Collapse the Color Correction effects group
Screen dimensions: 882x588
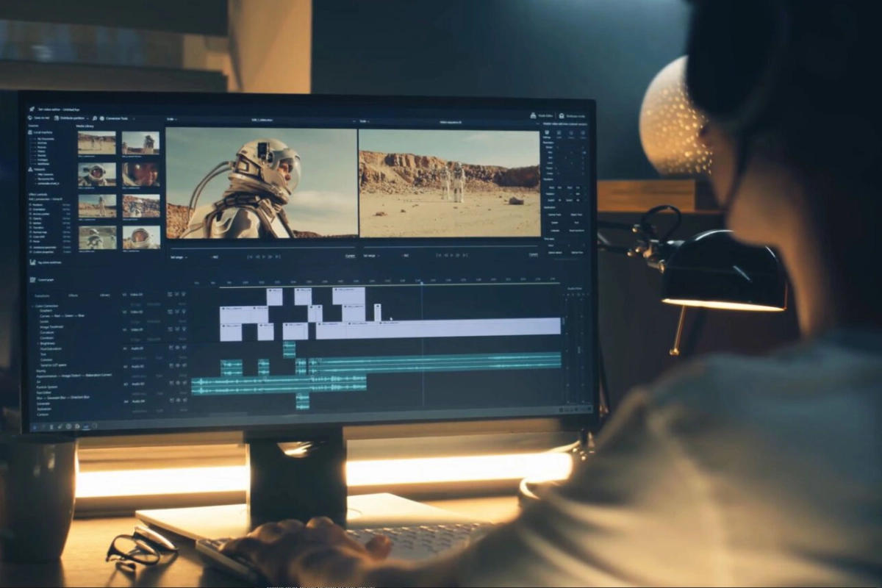33,306
